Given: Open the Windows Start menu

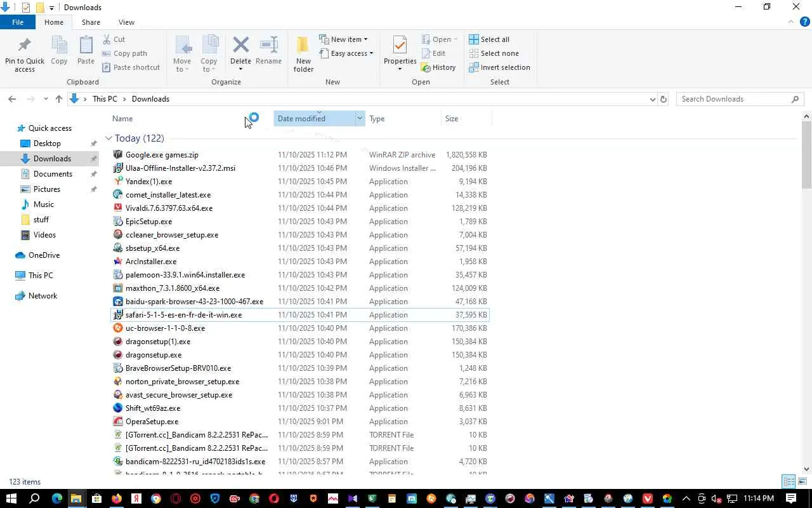Looking at the screenshot, I should [x=11, y=498].
